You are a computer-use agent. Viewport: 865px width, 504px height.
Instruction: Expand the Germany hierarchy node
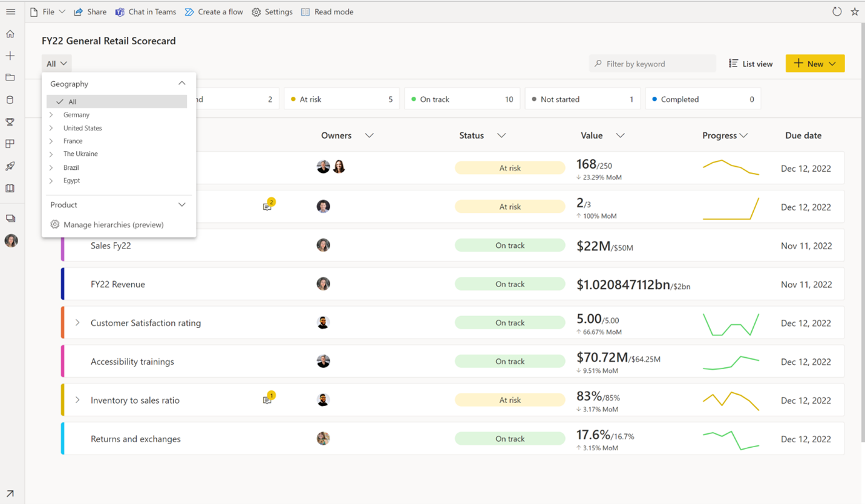click(x=51, y=115)
